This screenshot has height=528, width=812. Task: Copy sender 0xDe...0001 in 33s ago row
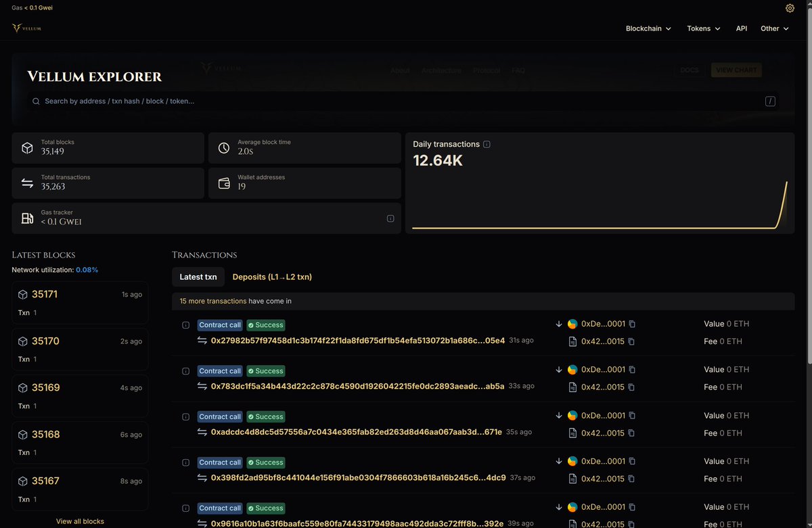pyautogui.click(x=632, y=370)
